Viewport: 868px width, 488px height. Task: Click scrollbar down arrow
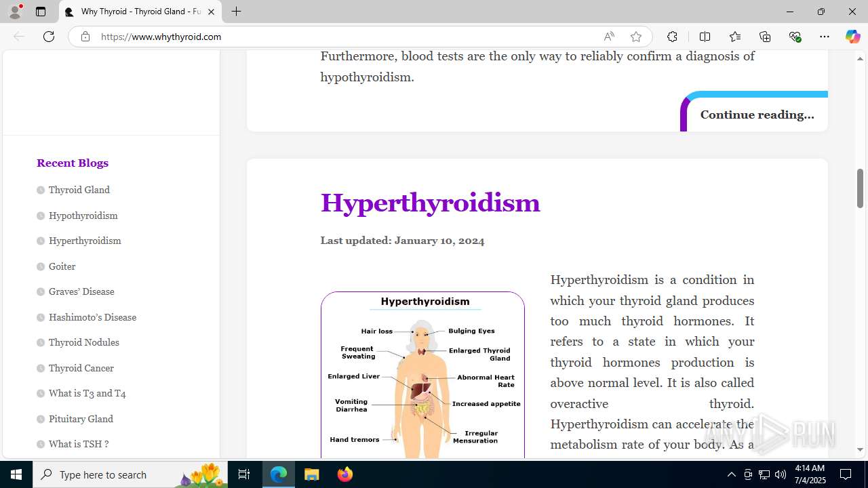click(x=860, y=450)
